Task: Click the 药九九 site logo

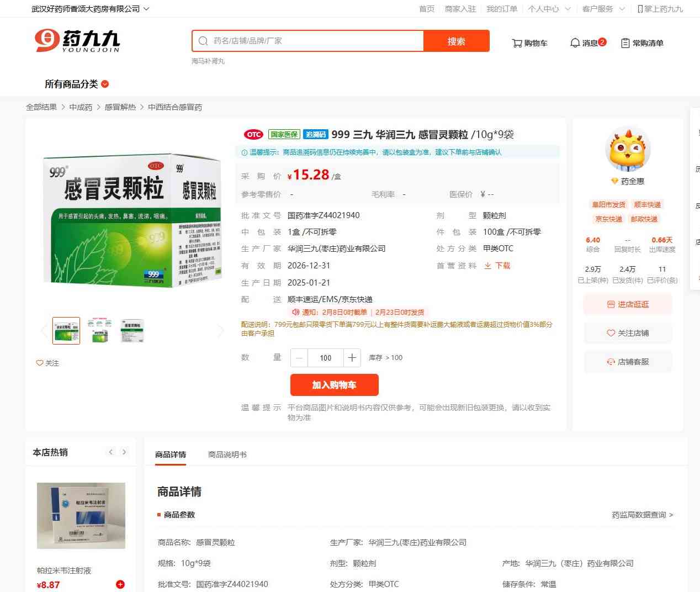Action: tap(77, 41)
